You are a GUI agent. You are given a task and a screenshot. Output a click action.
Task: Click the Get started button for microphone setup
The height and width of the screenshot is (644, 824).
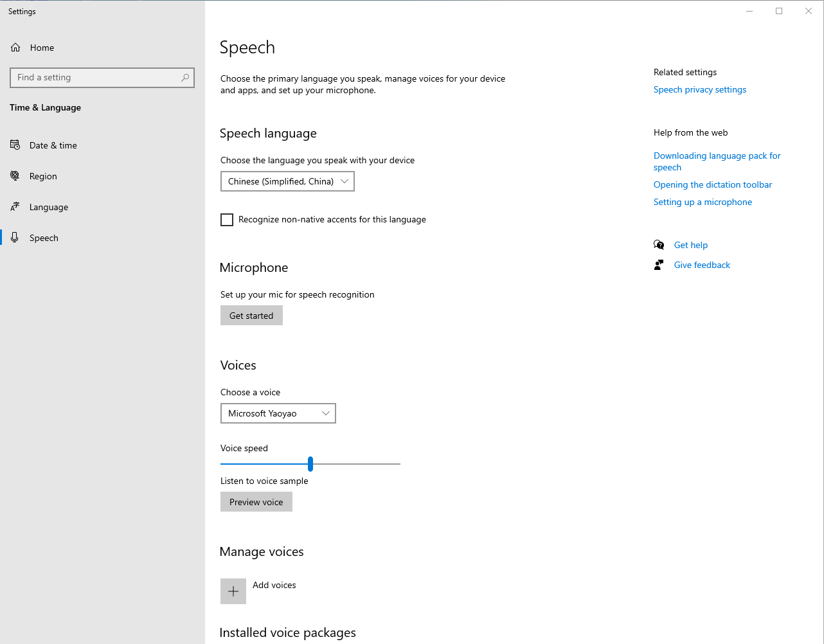(251, 315)
